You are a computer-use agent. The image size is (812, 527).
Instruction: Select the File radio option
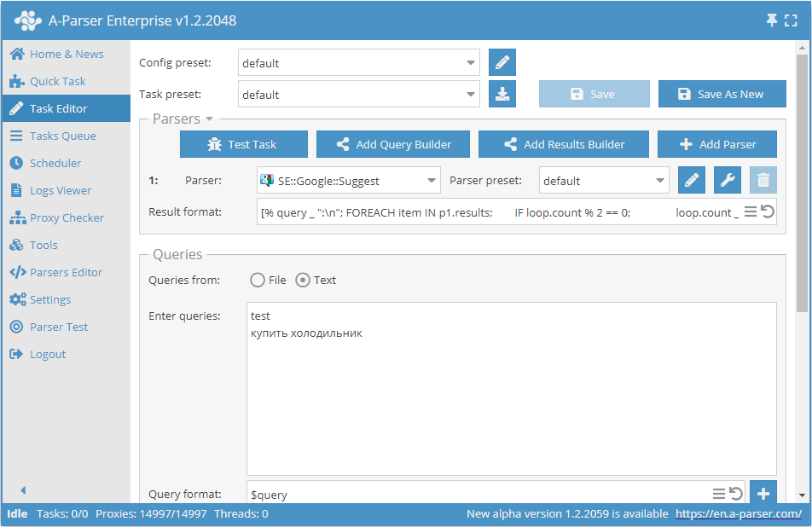(257, 280)
